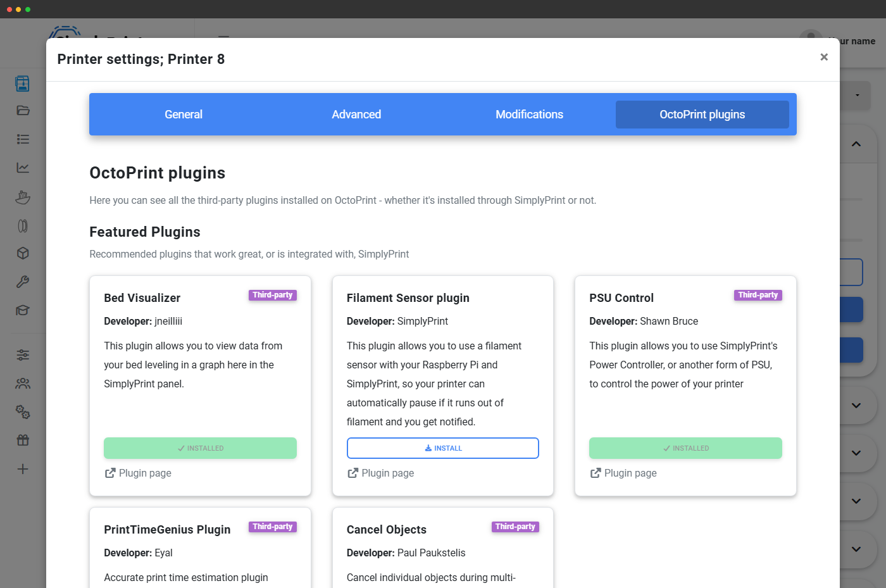Image resolution: width=886 pixels, height=588 pixels.
Task: Switch to the Advanced tab
Action: pyautogui.click(x=356, y=115)
